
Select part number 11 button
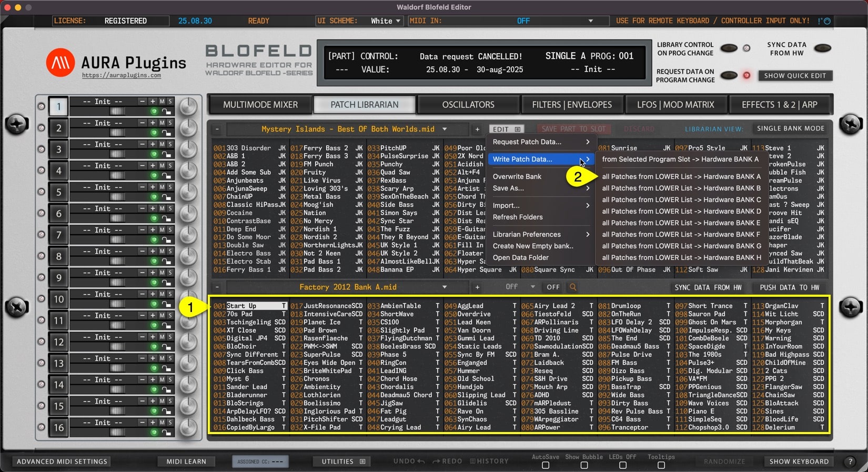59,320
